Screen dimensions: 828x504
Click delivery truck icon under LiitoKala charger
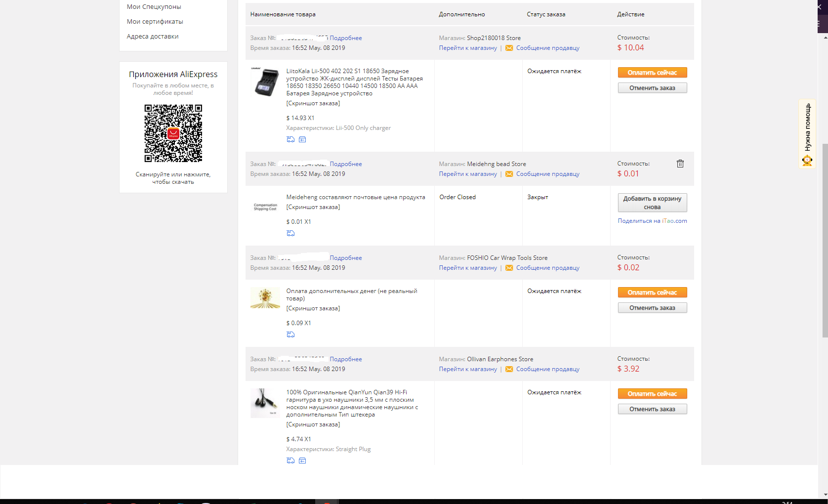click(290, 139)
